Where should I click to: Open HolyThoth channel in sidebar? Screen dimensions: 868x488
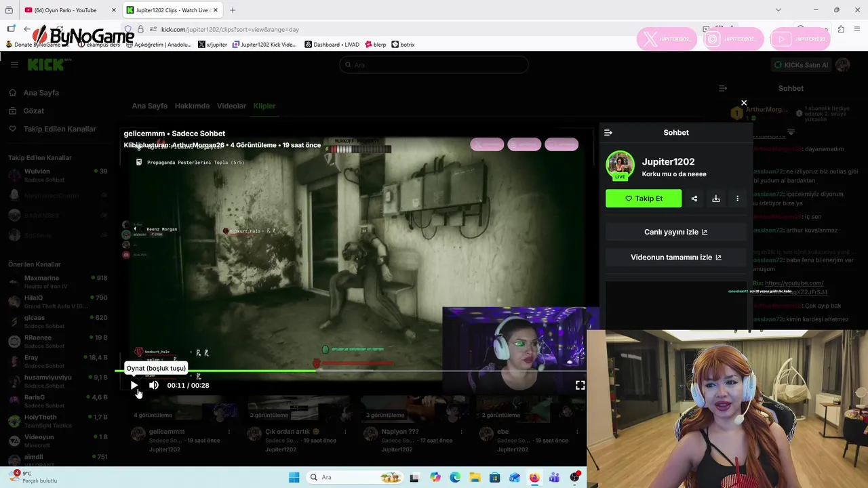coord(58,421)
